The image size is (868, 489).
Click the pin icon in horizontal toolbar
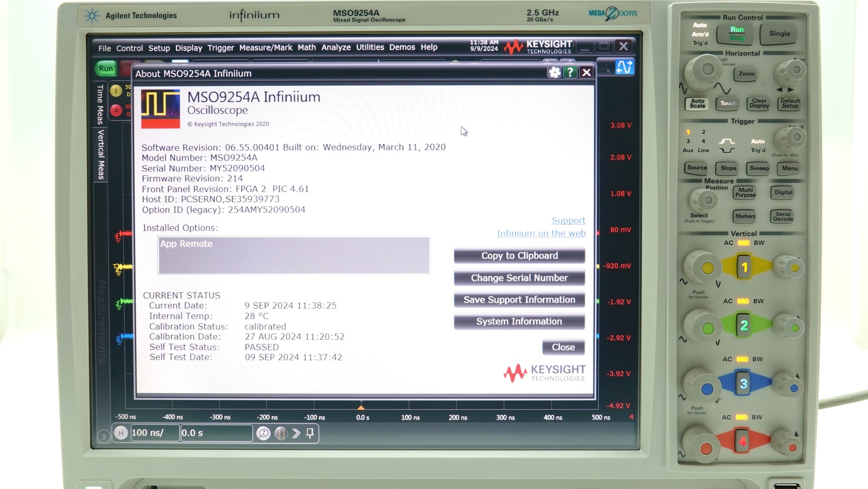point(310,433)
